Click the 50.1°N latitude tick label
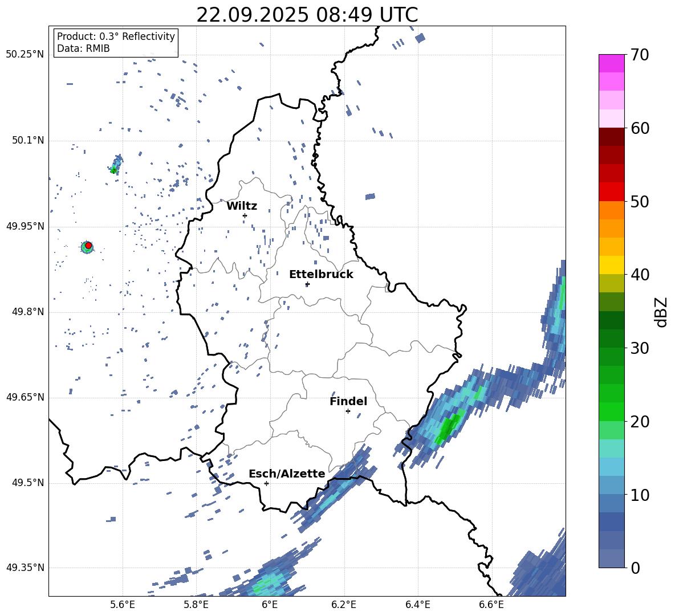This screenshot has height=616, width=675. pyautogui.click(x=27, y=140)
